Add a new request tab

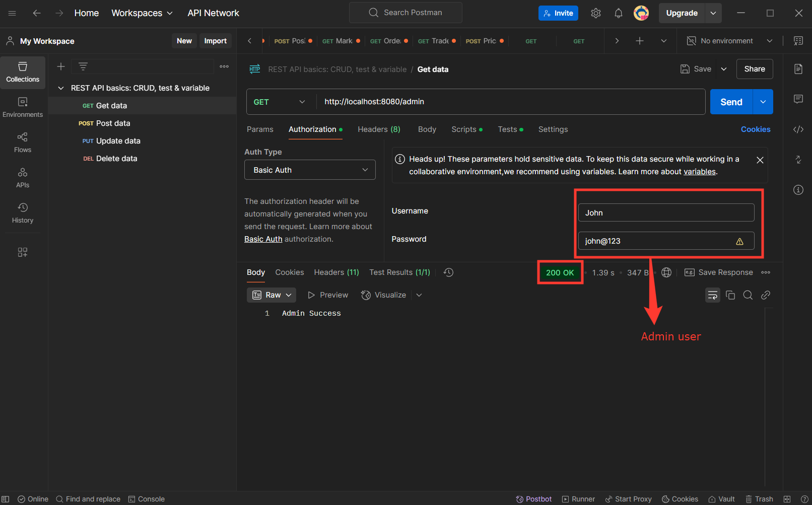pyautogui.click(x=640, y=41)
